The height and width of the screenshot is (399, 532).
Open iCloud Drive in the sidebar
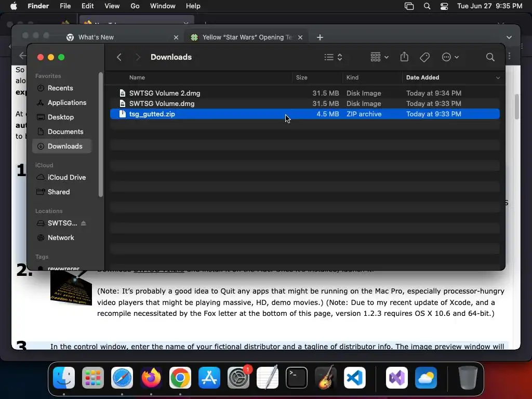(x=63, y=178)
